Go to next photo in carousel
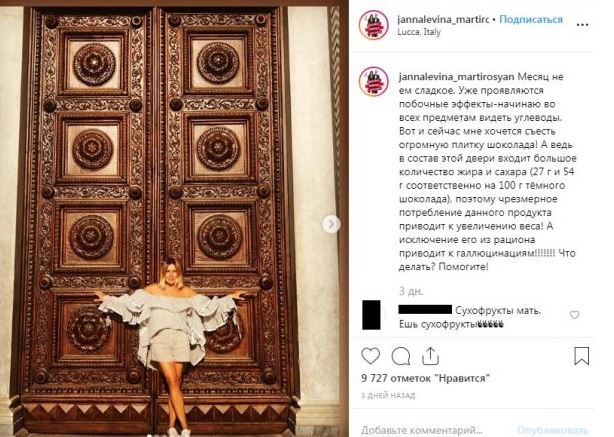614x437 pixels. coord(331,224)
